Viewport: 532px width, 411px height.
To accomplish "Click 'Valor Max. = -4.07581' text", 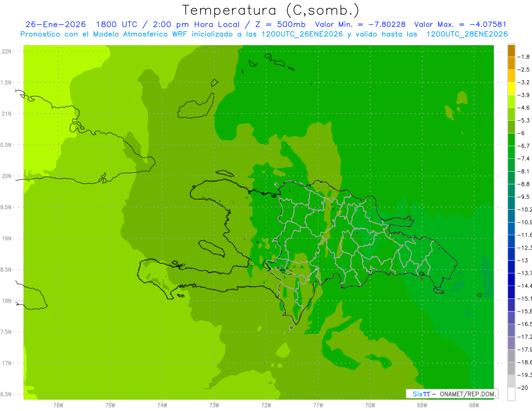I will (460, 24).
